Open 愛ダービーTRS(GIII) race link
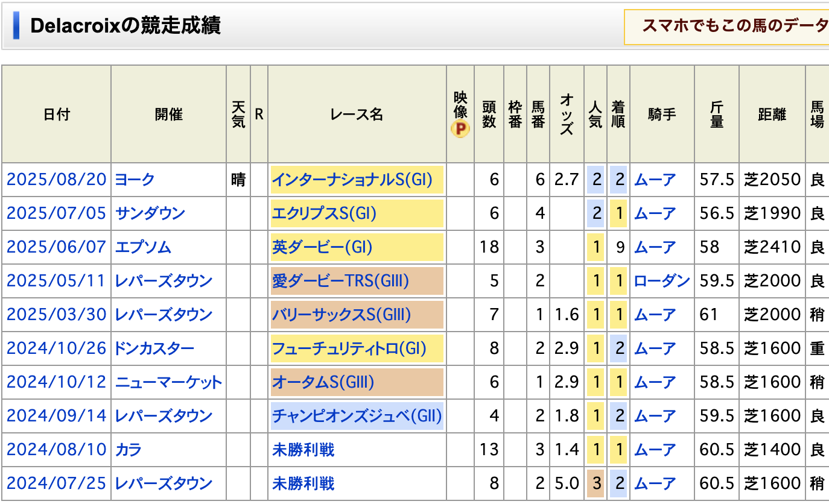 (340, 281)
